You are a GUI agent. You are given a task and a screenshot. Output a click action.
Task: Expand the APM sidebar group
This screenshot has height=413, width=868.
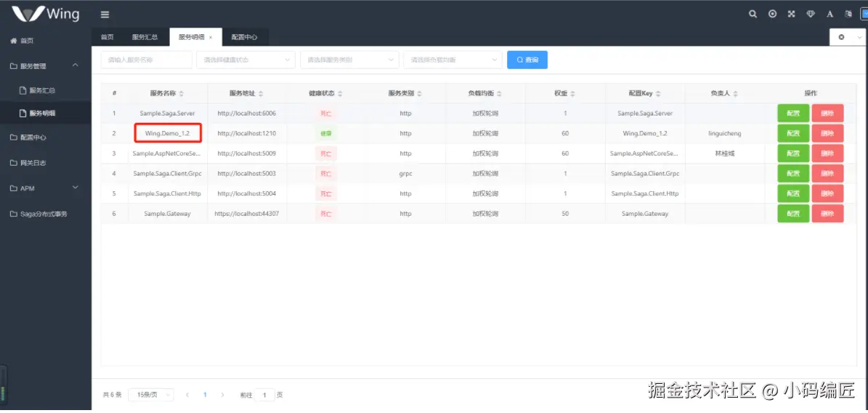[x=76, y=188]
